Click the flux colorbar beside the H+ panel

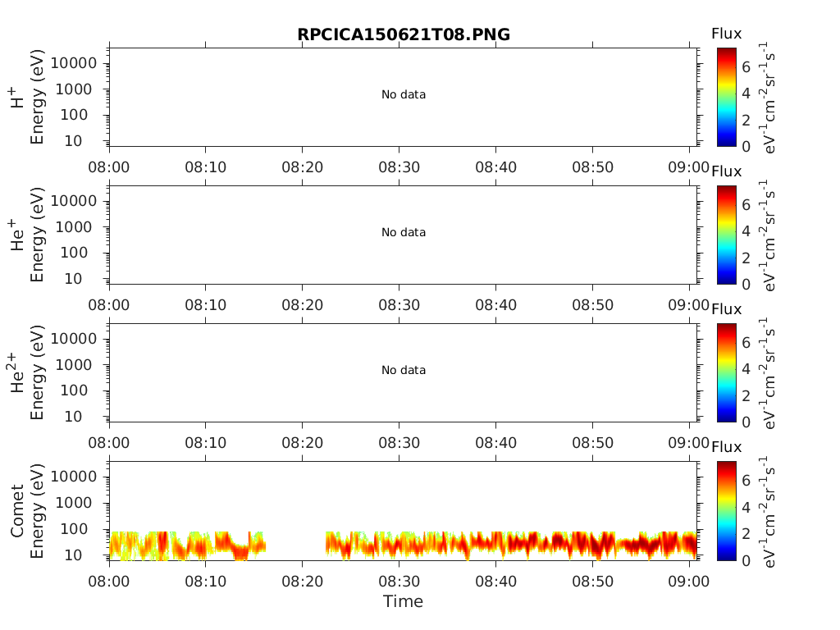[727, 97]
